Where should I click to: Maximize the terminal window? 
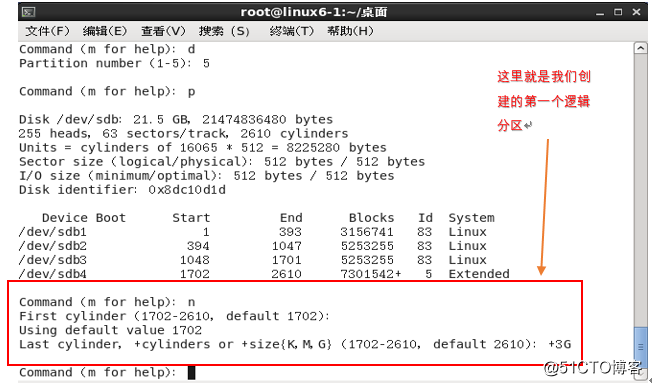tap(618, 12)
